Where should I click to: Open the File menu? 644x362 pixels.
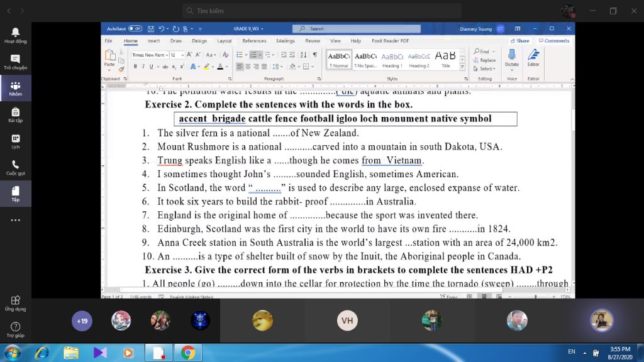click(x=108, y=41)
